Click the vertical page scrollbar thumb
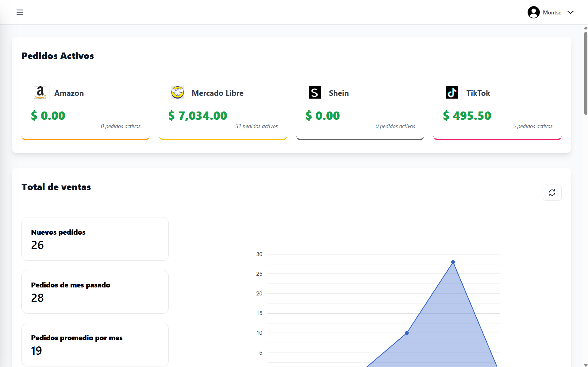 [x=586, y=73]
